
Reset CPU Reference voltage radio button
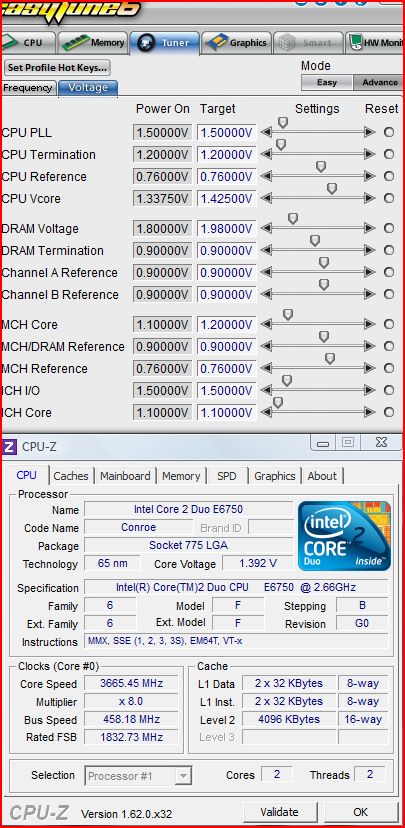pos(389,176)
